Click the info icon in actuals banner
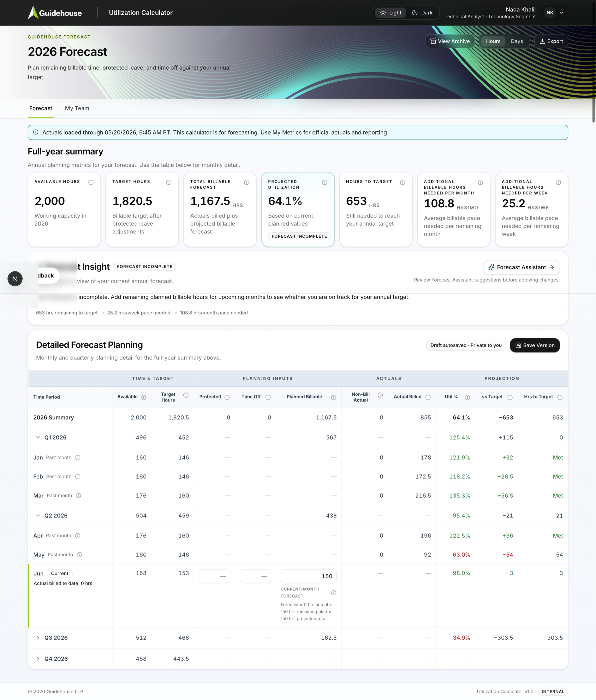The image size is (596, 700). pos(35,132)
